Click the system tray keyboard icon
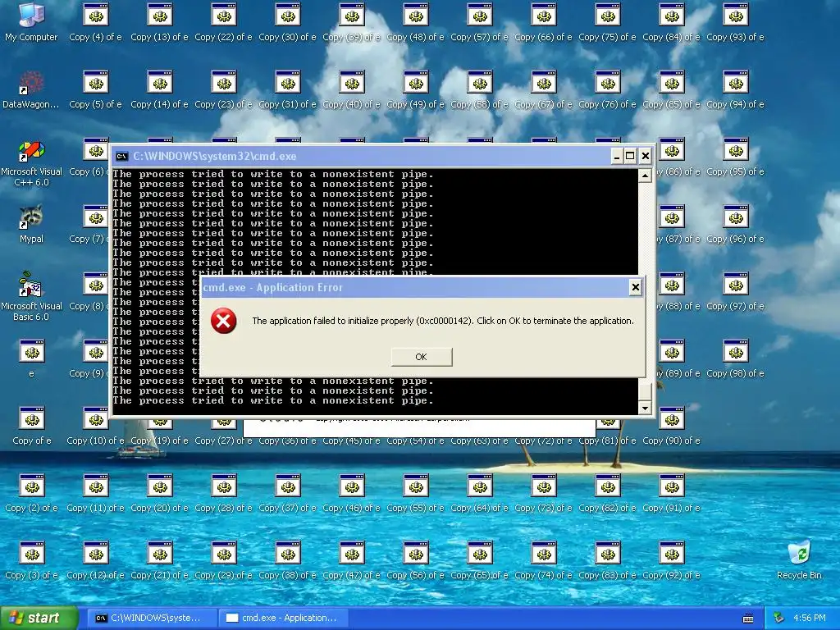This screenshot has height=630, width=840. click(748, 619)
